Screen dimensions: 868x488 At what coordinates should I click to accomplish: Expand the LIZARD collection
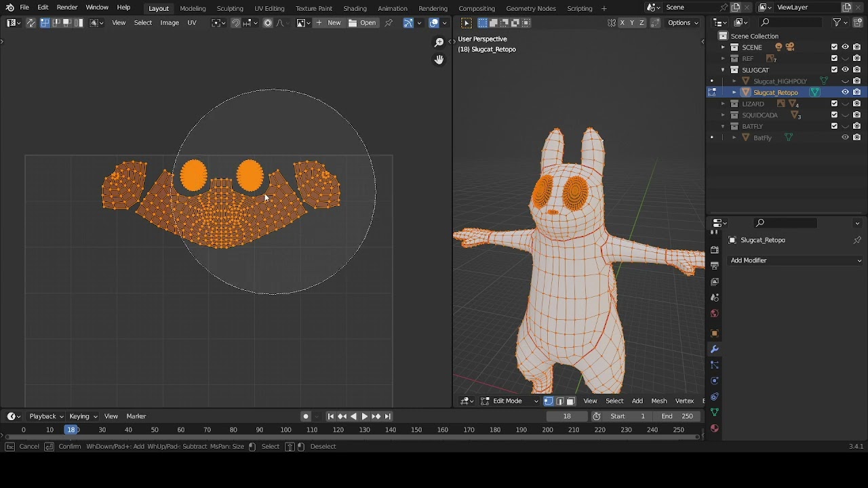tap(723, 104)
